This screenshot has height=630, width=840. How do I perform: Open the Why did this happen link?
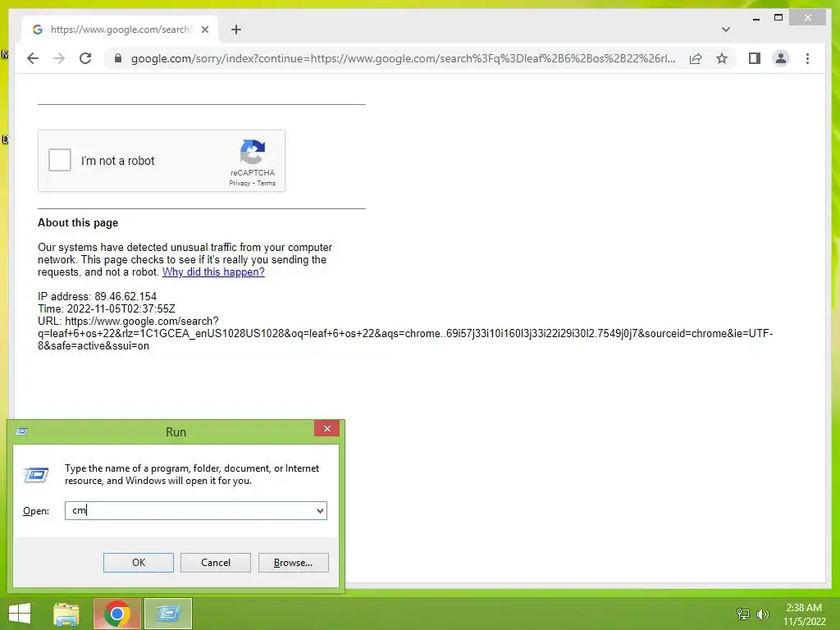pyautogui.click(x=213, y=272)
